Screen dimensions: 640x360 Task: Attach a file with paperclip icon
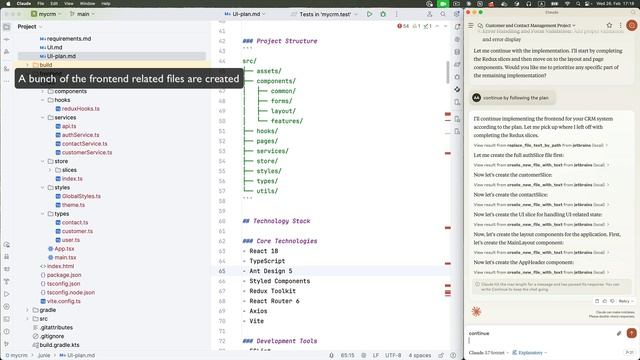click(x=619, y=333)
